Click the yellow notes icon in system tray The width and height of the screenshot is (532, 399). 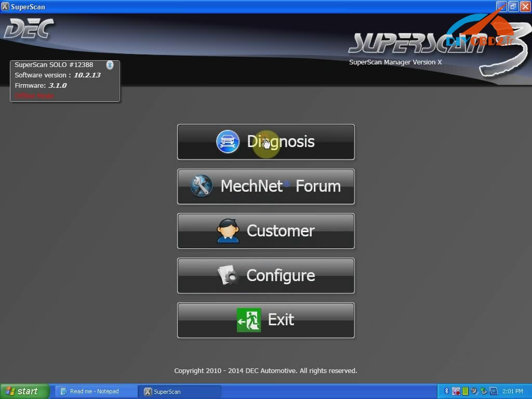[x=465, y=391]
